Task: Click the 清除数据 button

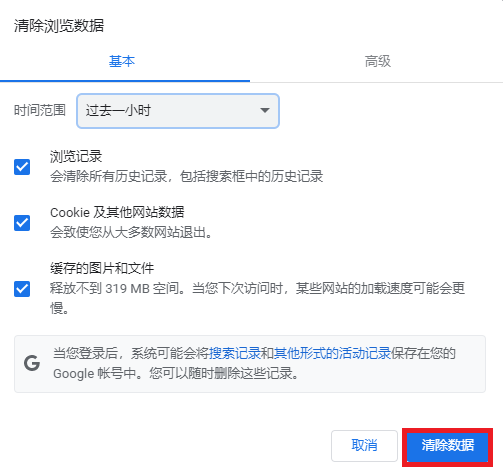Action: point(447,445)
